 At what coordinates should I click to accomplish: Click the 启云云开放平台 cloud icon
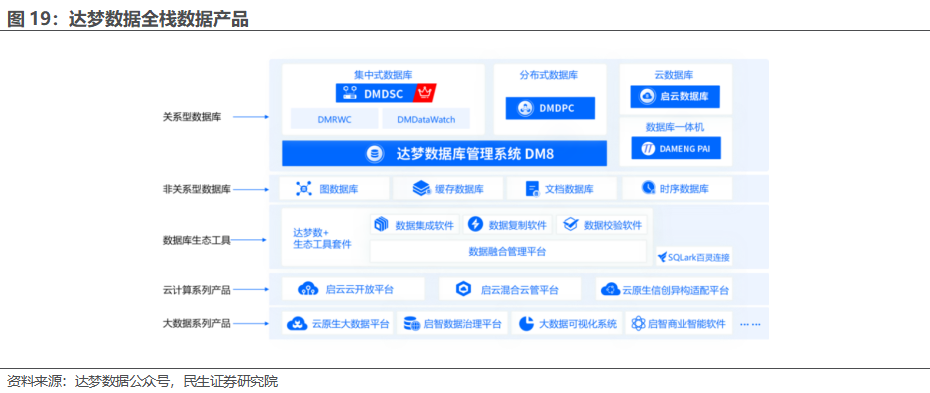308,289
